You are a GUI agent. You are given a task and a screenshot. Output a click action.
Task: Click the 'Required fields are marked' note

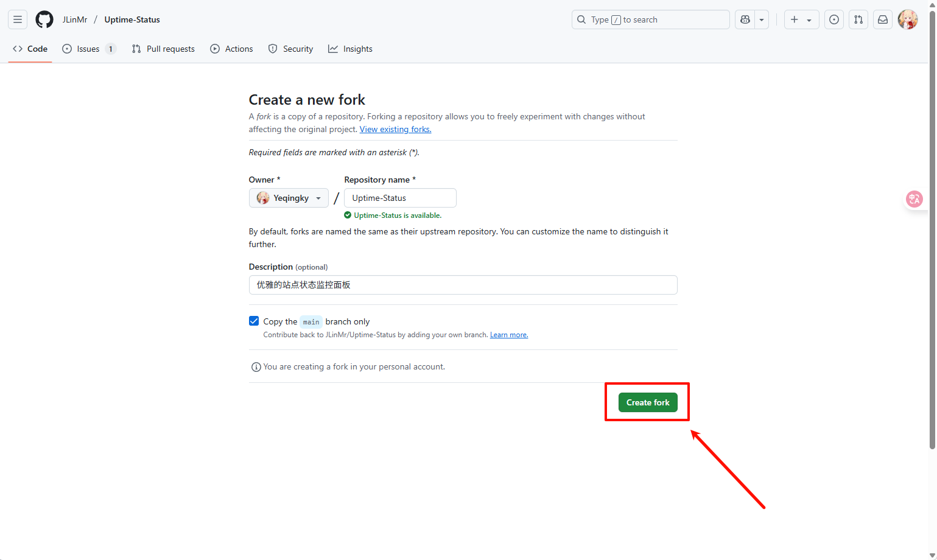click(334, 152)
